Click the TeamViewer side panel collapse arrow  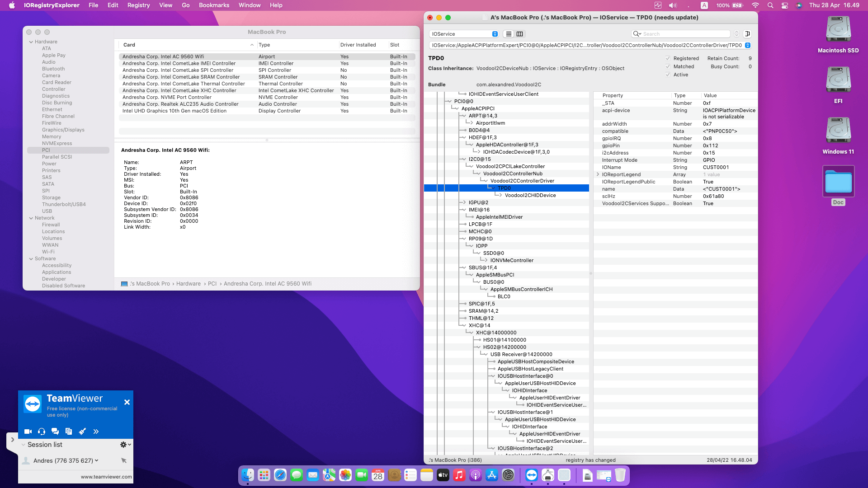tap(12, 439)
